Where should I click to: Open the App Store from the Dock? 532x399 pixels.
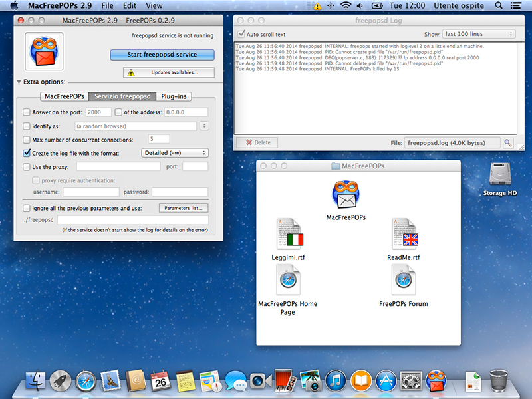(x=386, y=381)
